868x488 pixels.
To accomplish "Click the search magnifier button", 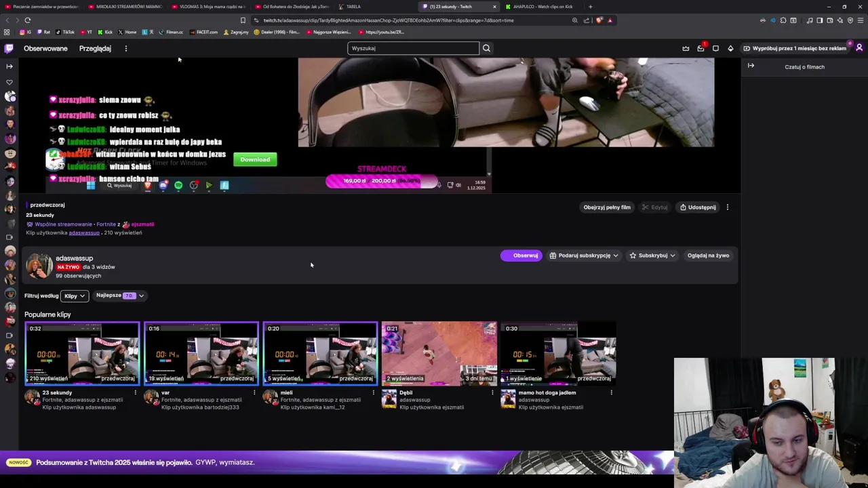I will click(x=486, y=48).
